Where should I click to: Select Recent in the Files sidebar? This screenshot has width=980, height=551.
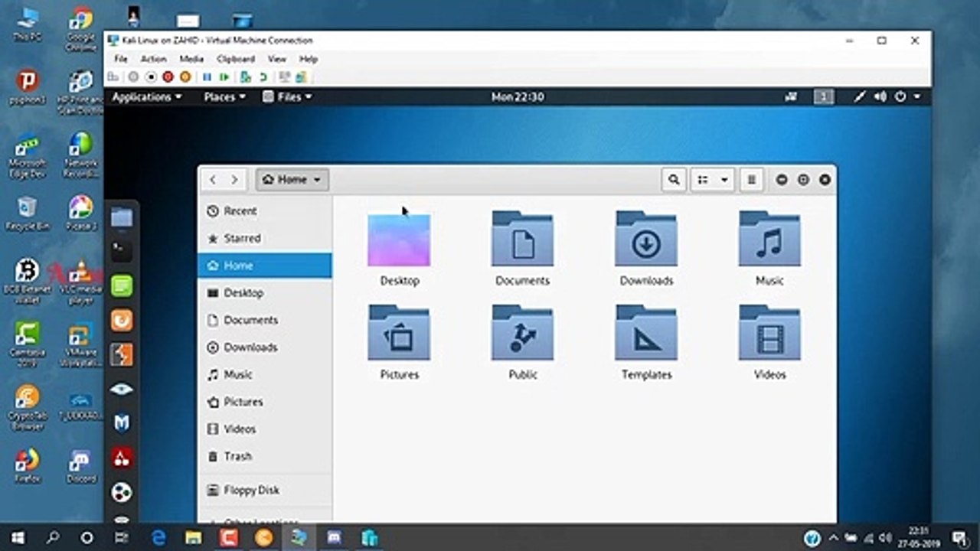(265, 211)
